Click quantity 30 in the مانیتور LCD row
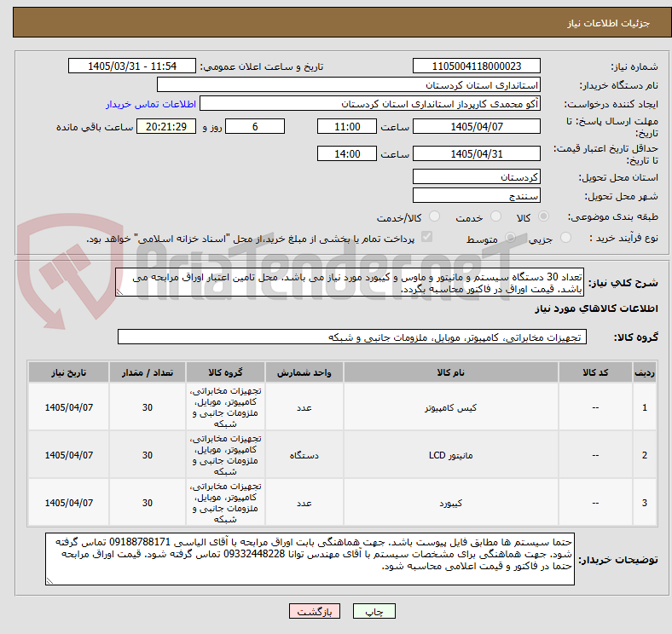 (148, 455)
